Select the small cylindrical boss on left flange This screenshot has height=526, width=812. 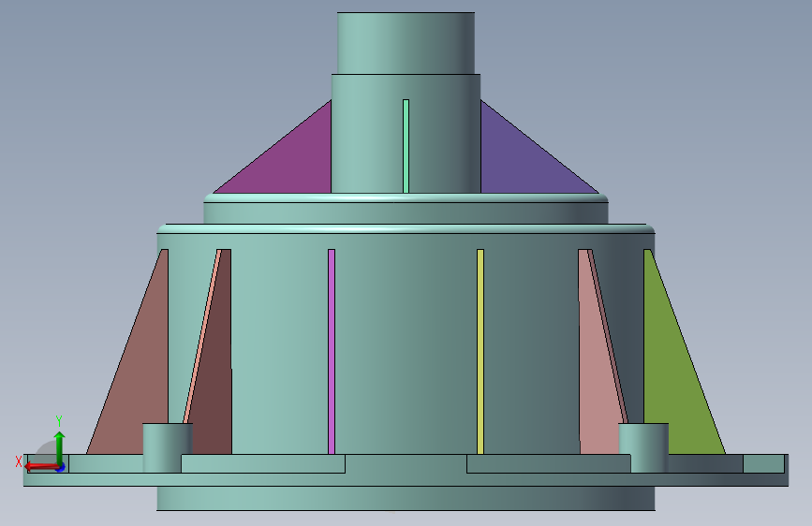(x=168, y=447)
